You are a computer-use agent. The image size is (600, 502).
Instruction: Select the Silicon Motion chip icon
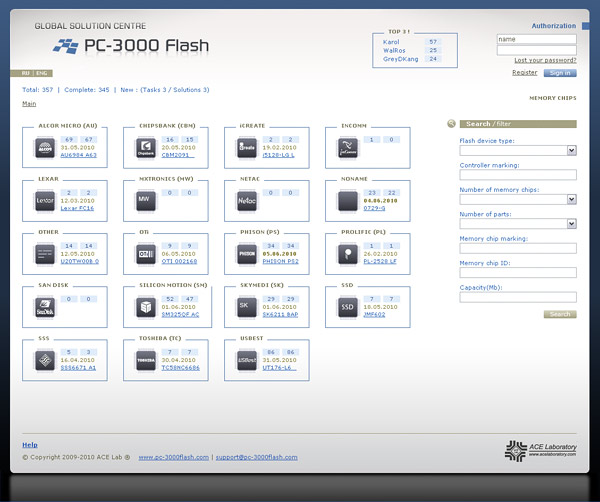[x=146, y=307]
